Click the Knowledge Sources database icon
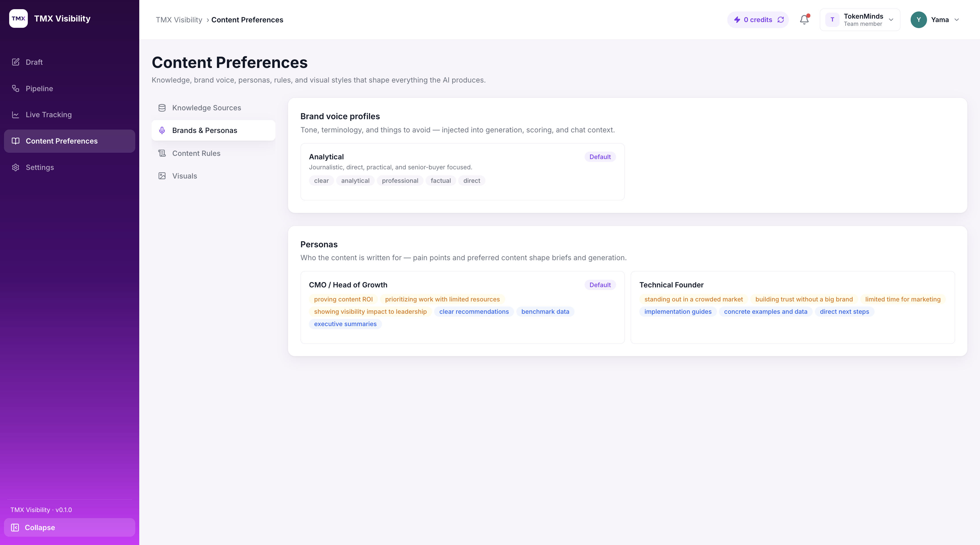Image resolution: width=980 pixels, height=545 pixels. [162, 108]
